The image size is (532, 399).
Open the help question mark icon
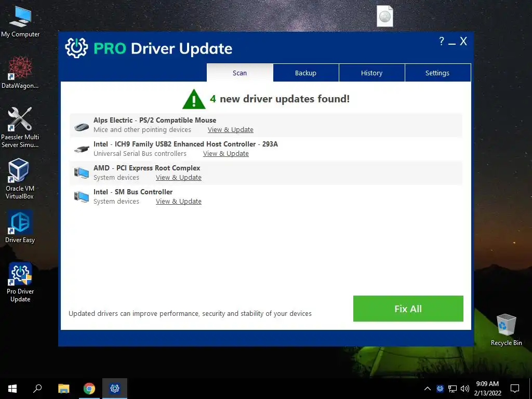(441, 41)
